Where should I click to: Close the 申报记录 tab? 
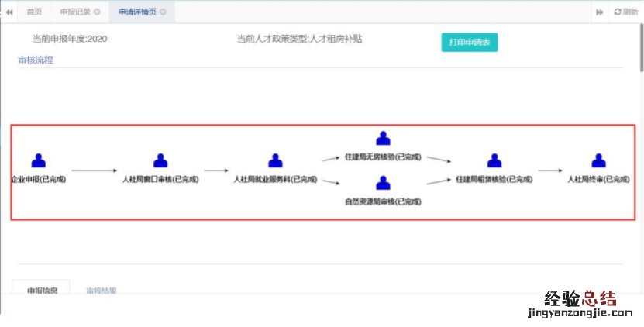pos(97,12)
